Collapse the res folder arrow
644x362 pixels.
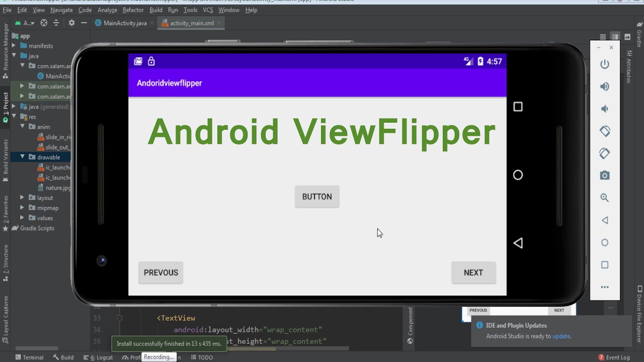pyautogui.click(x=14, y=117)
